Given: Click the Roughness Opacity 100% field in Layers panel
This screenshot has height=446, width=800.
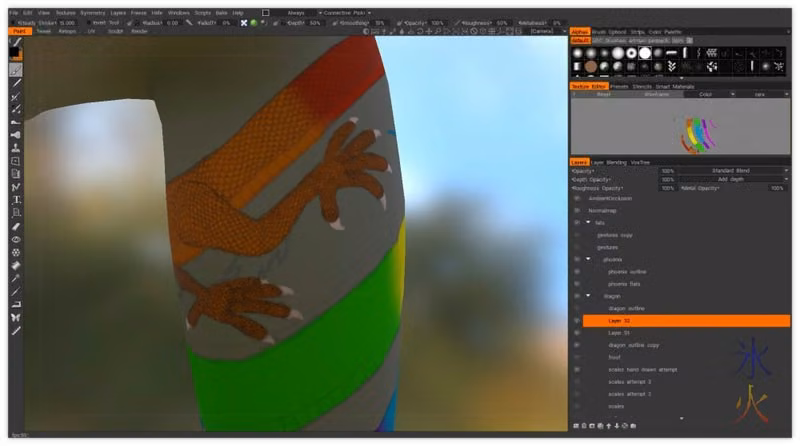Looking at the screenshot, I should [x=668, y=188].
